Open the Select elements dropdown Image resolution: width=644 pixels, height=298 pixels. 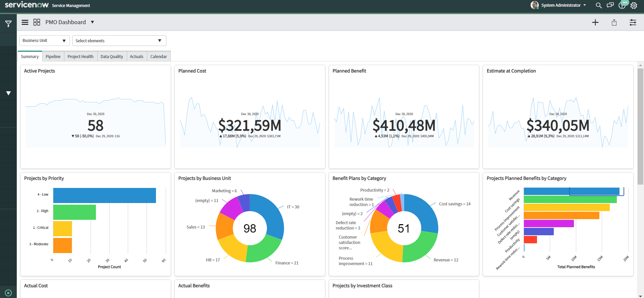[119, 41]
